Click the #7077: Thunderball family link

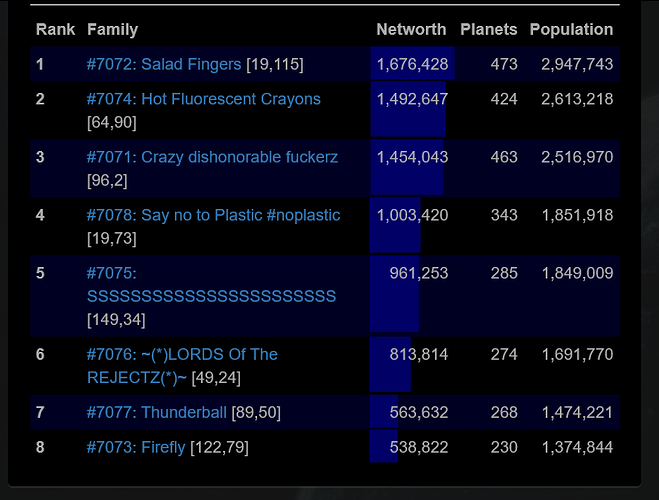tap(157, 412)
